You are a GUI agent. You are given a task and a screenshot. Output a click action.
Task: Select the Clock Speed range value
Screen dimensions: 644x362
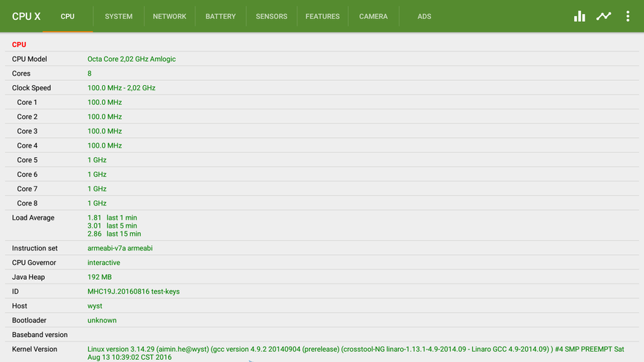121,88
